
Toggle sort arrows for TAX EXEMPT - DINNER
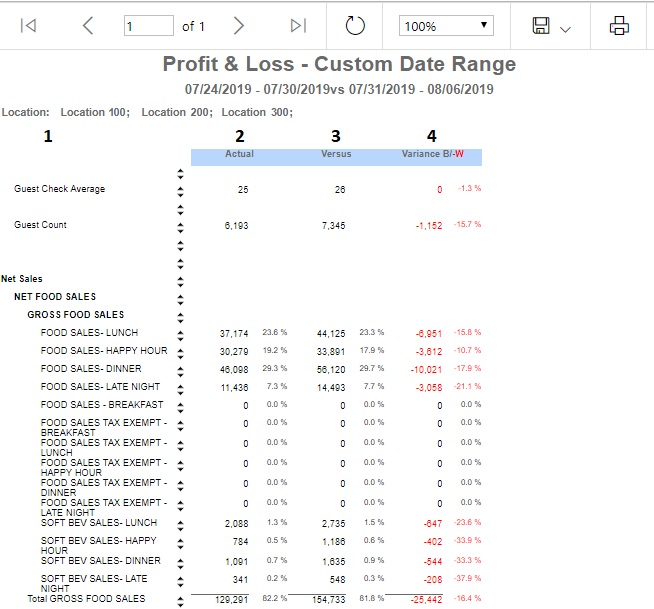coord(180,486)
